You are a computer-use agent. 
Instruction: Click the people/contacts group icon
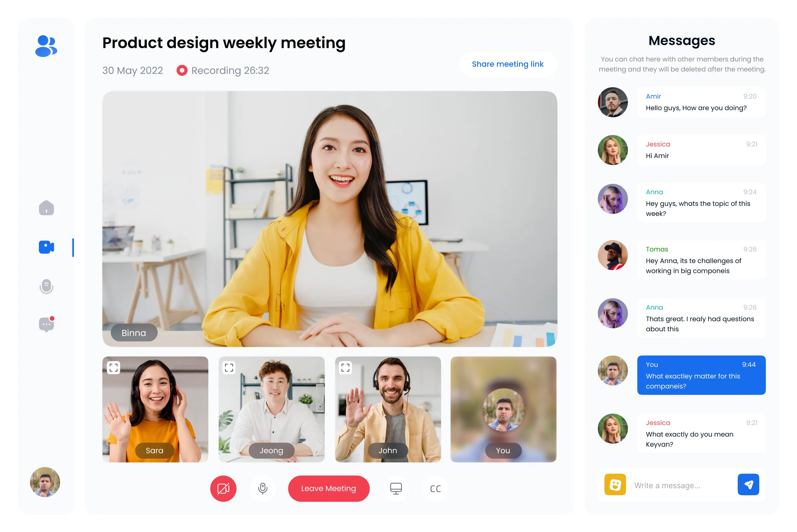point(46,46)
